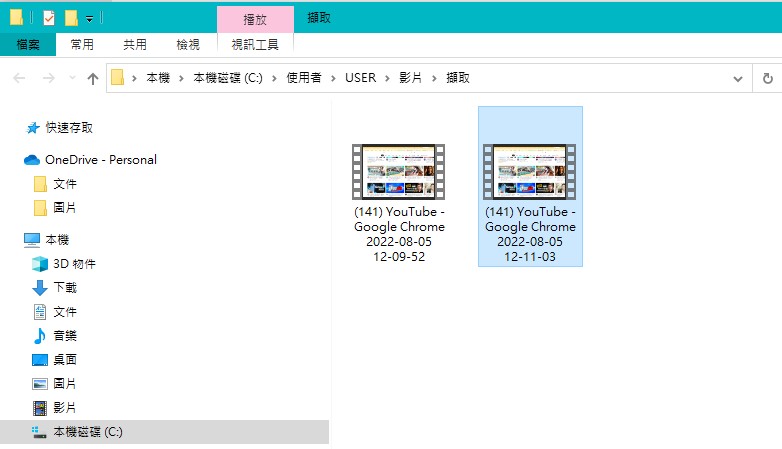Open 影片 in the sidebar
782x449 pixels.
(65, 407)
